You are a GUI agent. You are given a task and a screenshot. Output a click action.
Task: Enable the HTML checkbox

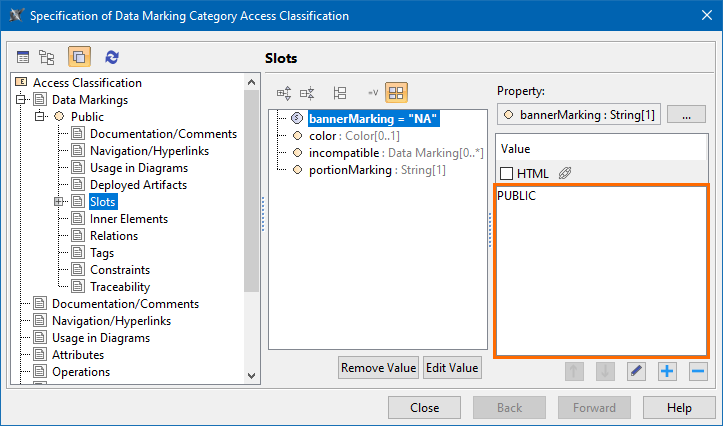coord(506,173)
